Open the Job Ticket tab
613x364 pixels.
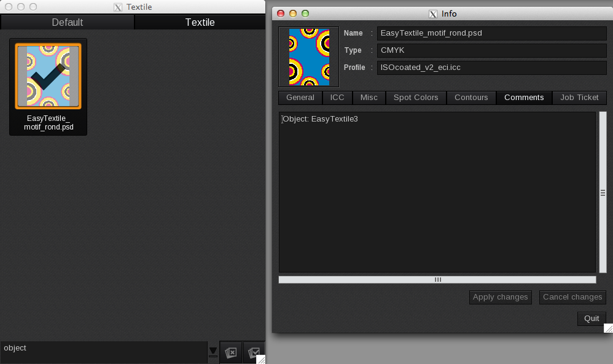(x=579, y=98)
